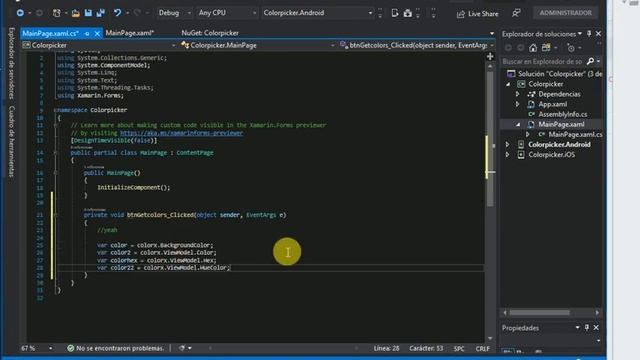640x360 pixels.
Task: Expand the Colorpicker.Android project
Action: (507, 144)
